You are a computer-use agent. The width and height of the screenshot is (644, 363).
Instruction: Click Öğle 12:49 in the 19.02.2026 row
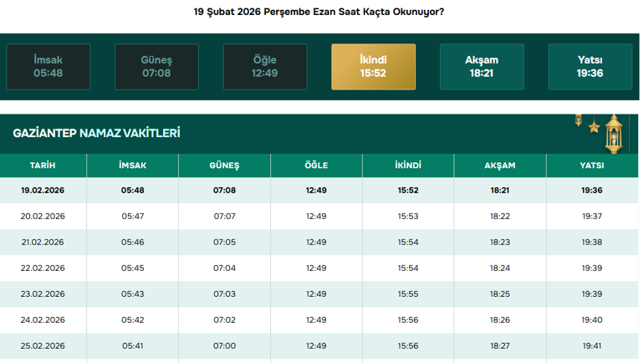316,190
